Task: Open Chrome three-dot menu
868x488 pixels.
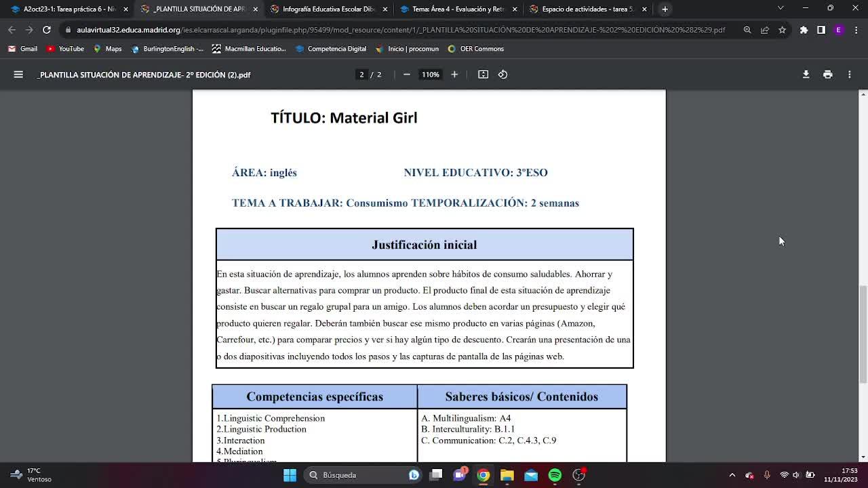Action: (856, 30)
